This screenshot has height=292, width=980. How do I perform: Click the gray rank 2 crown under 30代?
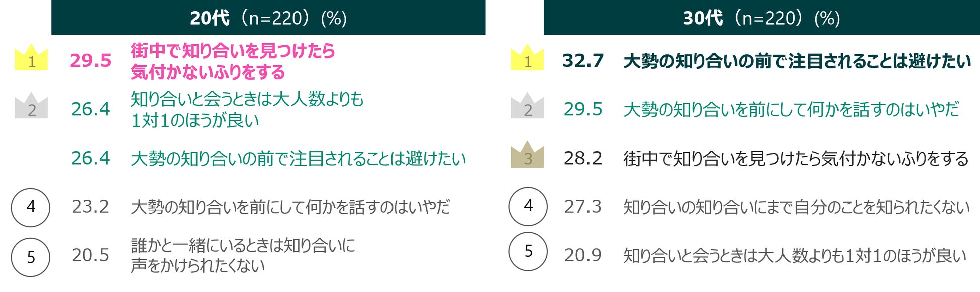[x=527, y=107]
